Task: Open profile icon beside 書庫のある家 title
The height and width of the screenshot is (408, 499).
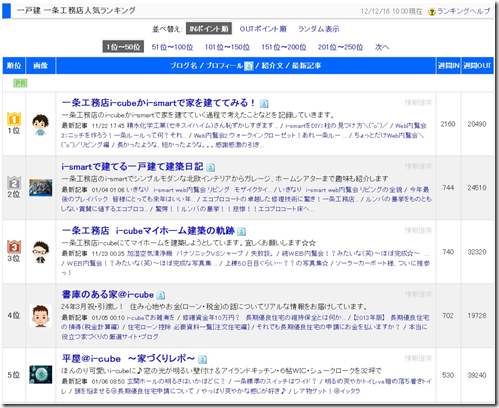Action: click(161, 295)
